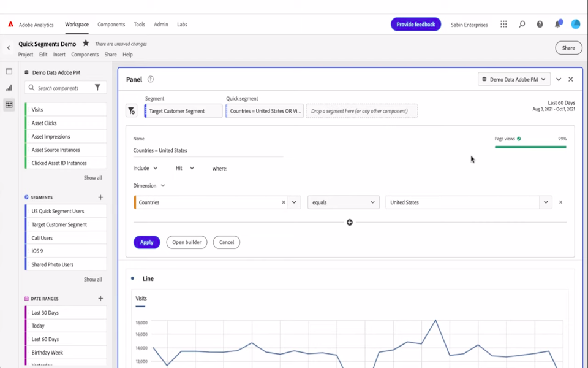Open the Components icon in the left rail
Viewport: 588px width, 368px height.
[9, 104]
